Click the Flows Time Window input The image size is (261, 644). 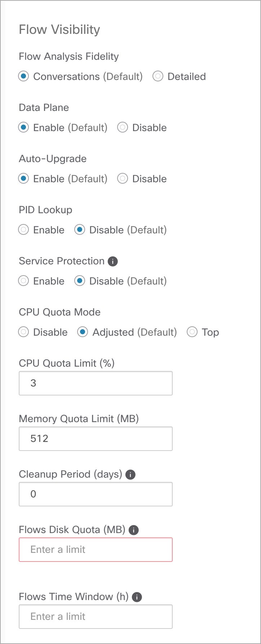[96, 617]
